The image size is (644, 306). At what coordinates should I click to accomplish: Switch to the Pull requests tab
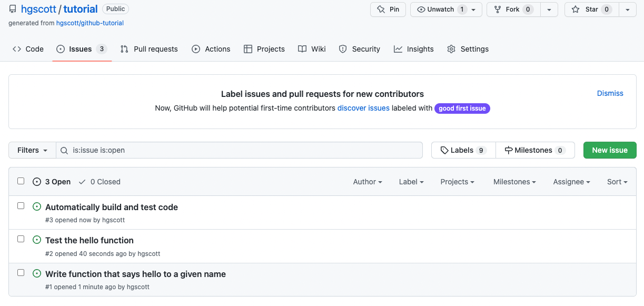[x=149, y=49]
